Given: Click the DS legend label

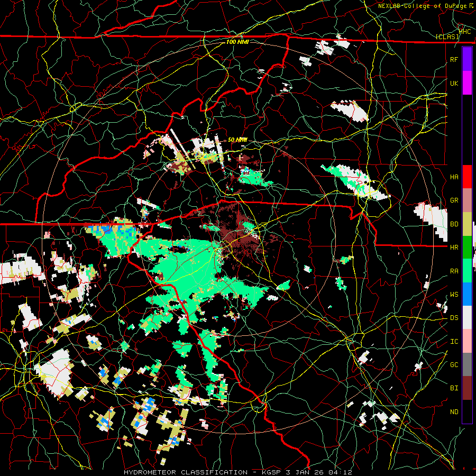Looking at the screenshot, I should point(454,318).
